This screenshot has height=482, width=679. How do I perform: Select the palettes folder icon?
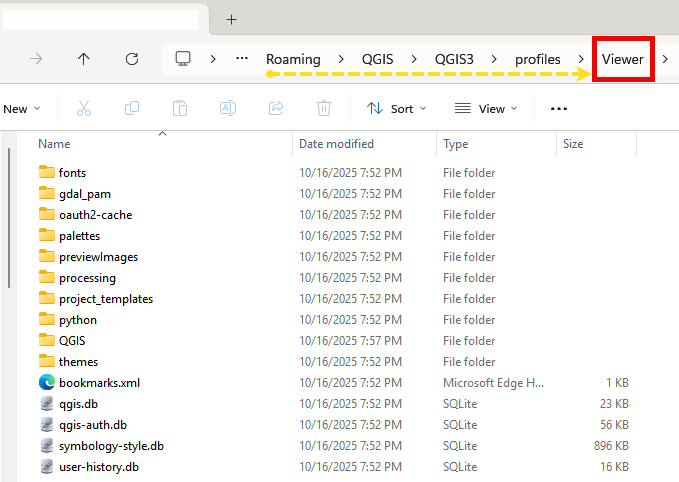coord(47,235)
